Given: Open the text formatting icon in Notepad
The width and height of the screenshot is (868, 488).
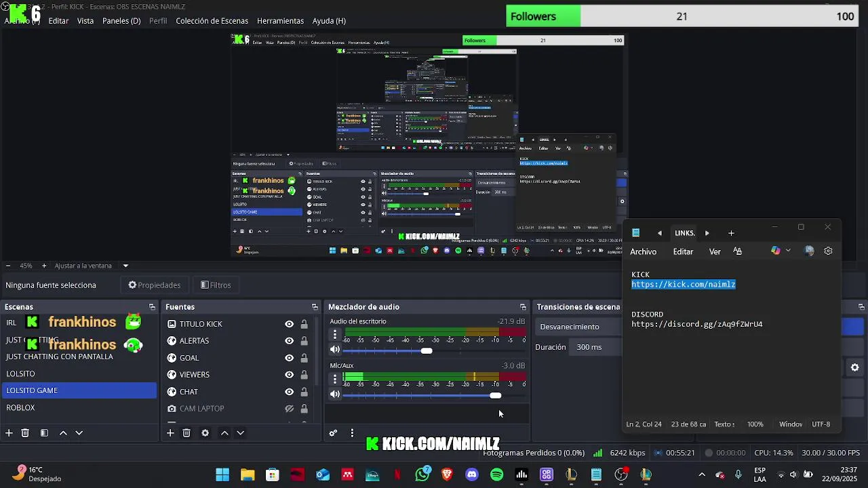Looking at the screenshot, I should coord(737,251).
